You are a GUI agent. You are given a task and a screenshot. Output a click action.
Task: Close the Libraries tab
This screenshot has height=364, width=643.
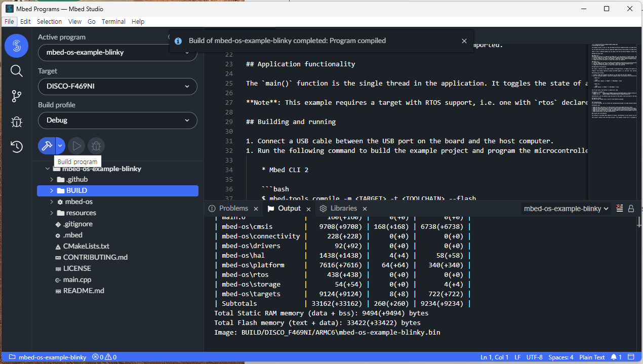(x=365, y=209)
